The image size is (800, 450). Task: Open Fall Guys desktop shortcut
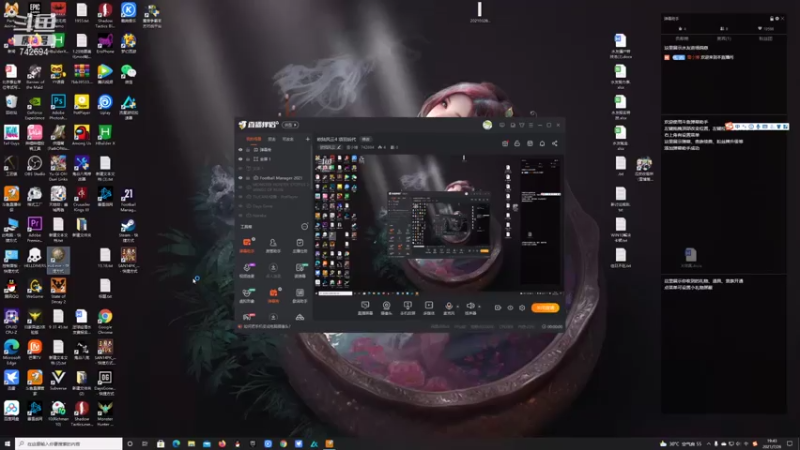click(x=11, y=135)
